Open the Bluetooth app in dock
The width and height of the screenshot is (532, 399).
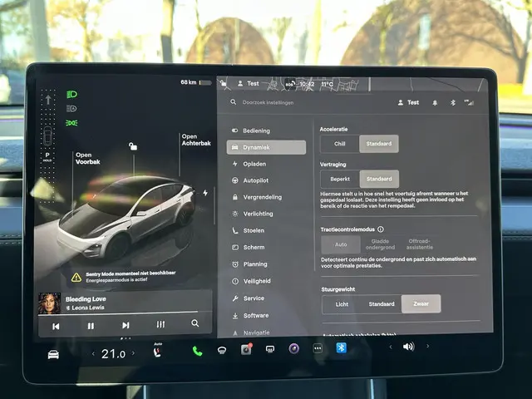(341, 348)
